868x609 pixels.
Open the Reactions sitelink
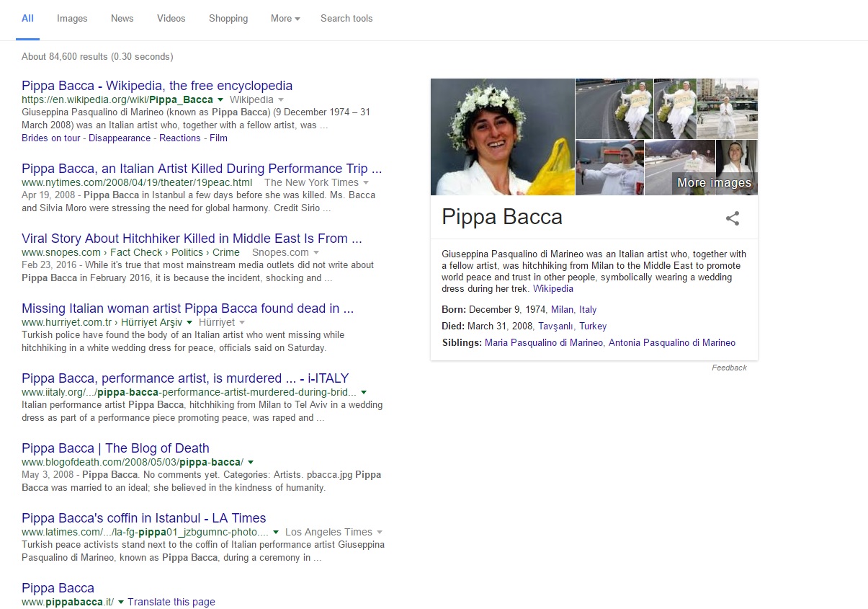[180, 138]
